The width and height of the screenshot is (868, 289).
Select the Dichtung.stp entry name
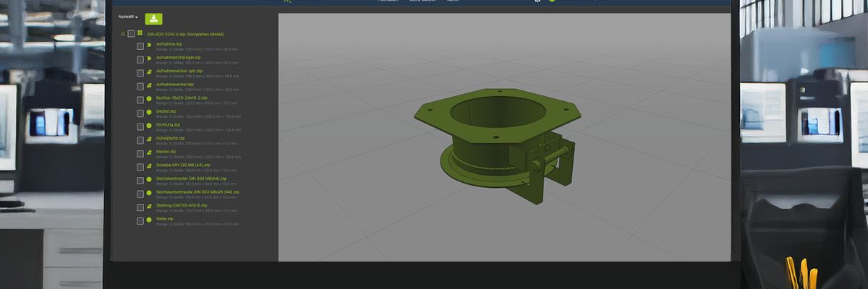tap(169, 124)
